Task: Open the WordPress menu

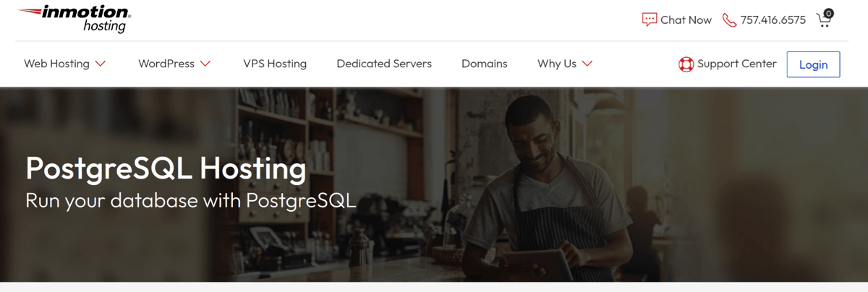Action: tap(166, 64)
